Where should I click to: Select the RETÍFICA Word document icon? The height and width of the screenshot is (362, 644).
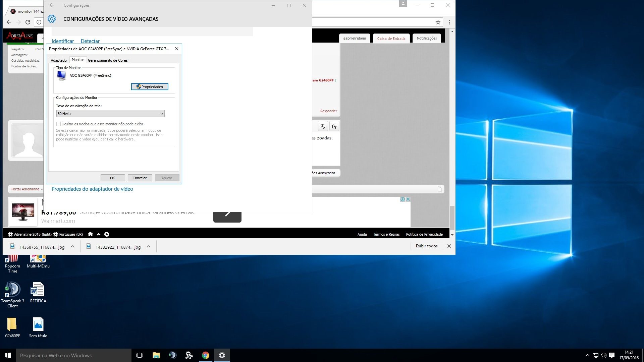point(38,293)
